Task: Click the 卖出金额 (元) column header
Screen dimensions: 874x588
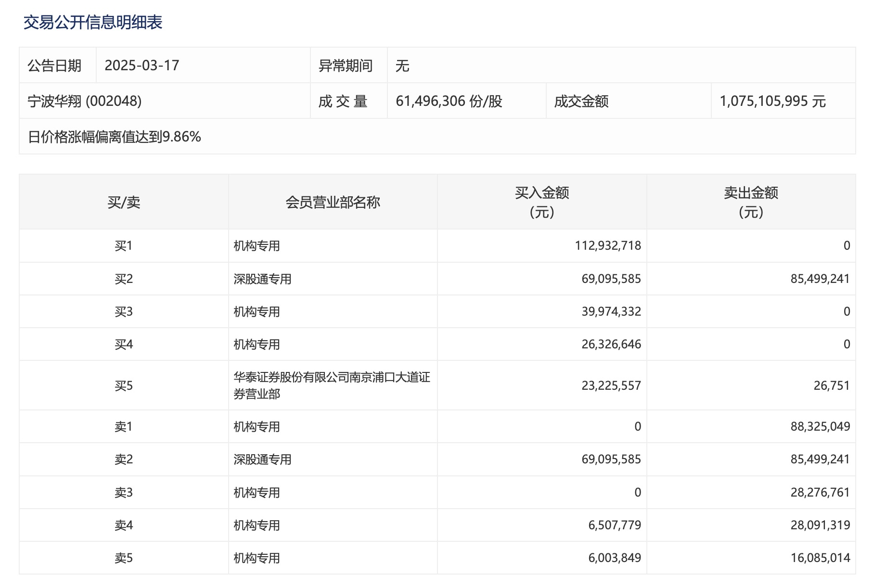Action: 751,202
